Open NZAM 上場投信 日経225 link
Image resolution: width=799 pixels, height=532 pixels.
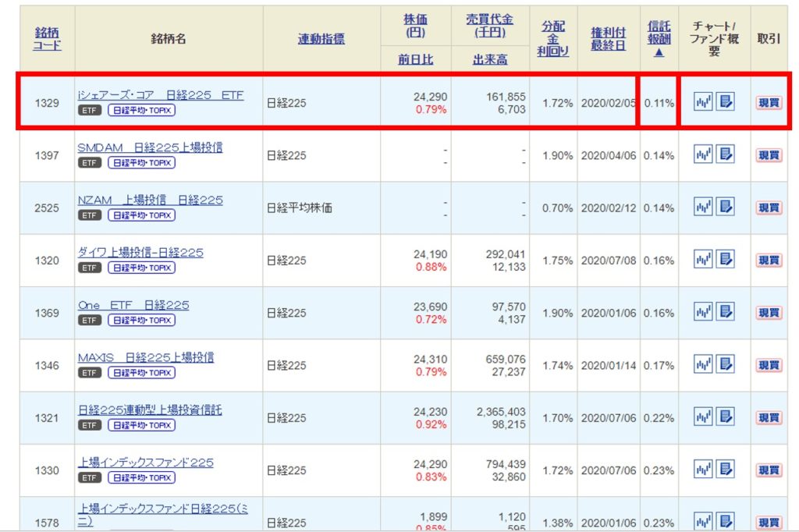click(x=150, y=200)
